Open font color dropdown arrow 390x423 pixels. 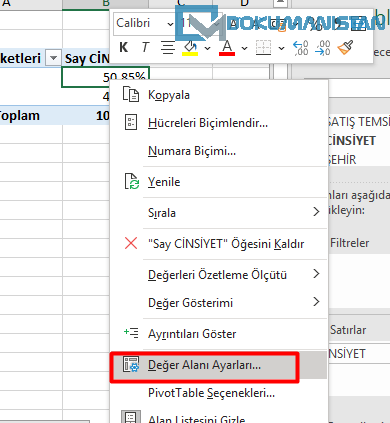(244, 48)
